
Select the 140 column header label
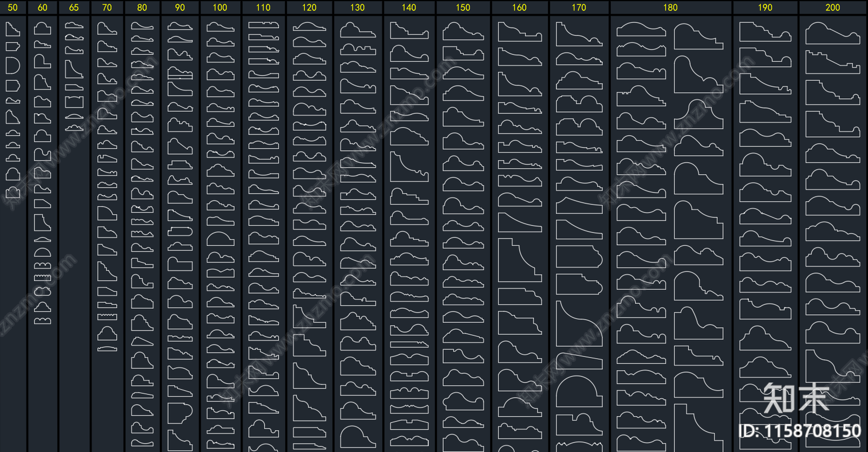click(x=409, y=8)
